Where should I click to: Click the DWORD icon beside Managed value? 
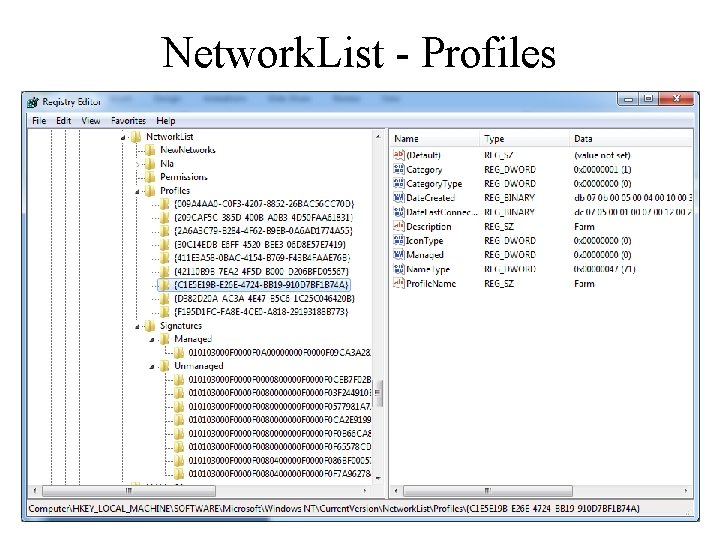click(x=399, y=255)
